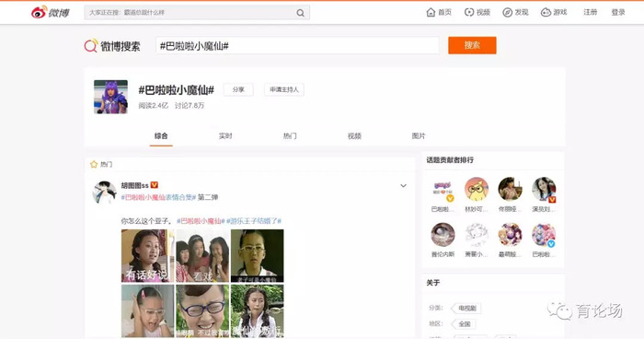The image size is (644, 339).
Task: Click the #游乐王子结婚了# hashtag link
Action: [x=254, y=221]
